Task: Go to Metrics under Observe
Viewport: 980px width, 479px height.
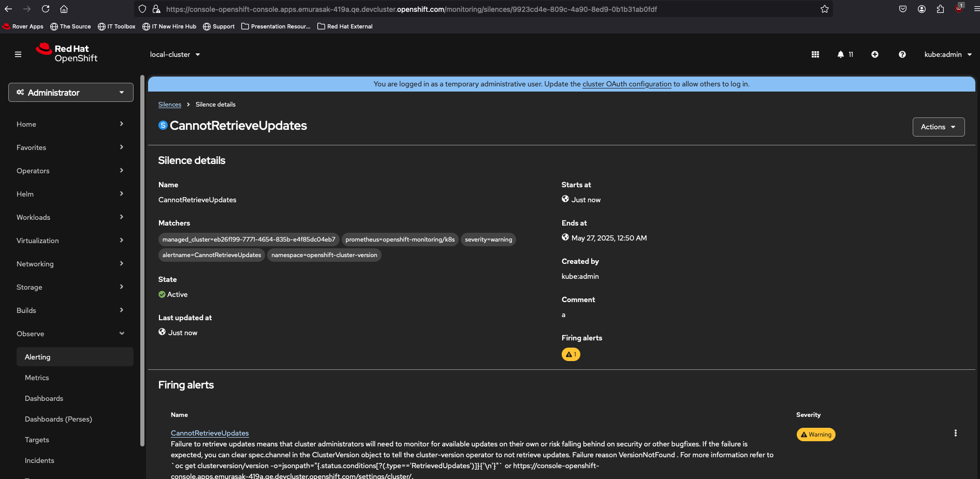Action: coord(75,378)
